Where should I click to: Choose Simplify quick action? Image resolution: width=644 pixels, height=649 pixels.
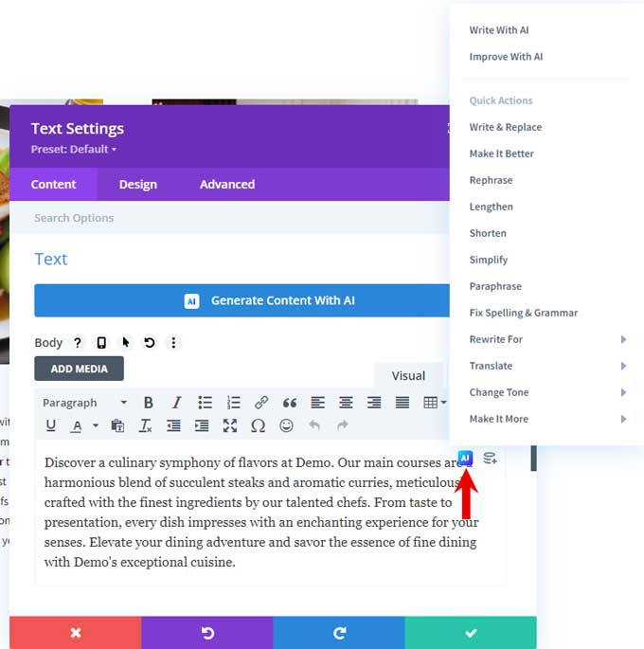point(489,260)
